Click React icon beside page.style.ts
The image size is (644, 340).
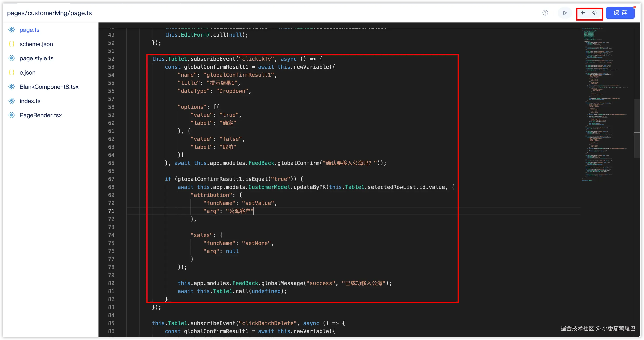click(x=12, y=59)
